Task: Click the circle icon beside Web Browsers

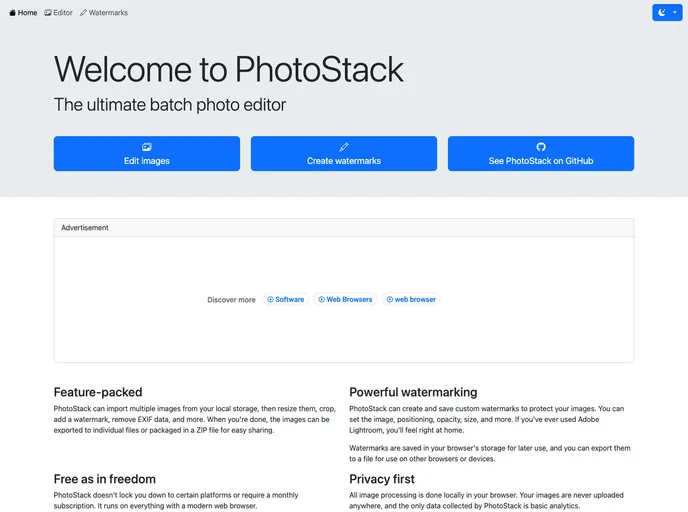Action: [x=321, y=299]
